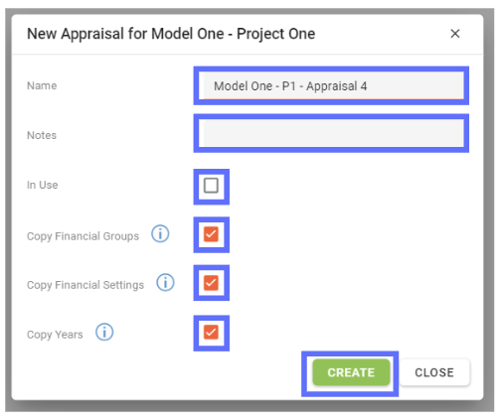Screen dimensions: 504x420
Task: Click the Copy Financial Groups label text
Action: click(x=83, y=236)
